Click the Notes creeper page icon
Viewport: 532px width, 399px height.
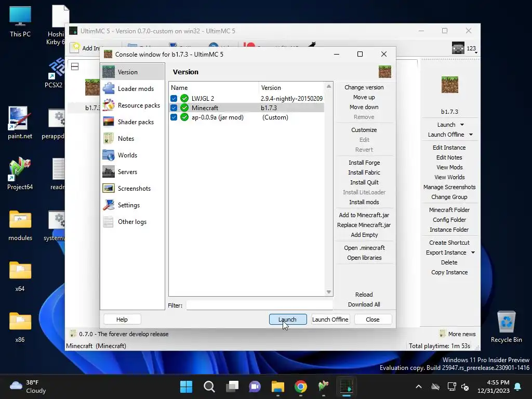coord(109,138)
